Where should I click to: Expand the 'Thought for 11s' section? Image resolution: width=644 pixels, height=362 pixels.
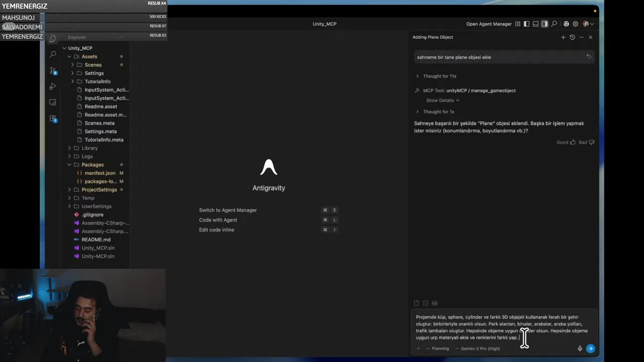[x=436, y=76]
